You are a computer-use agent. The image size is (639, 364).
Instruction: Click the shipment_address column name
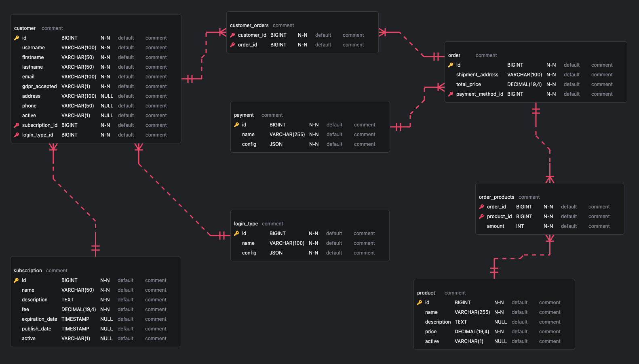click(477, 75)
